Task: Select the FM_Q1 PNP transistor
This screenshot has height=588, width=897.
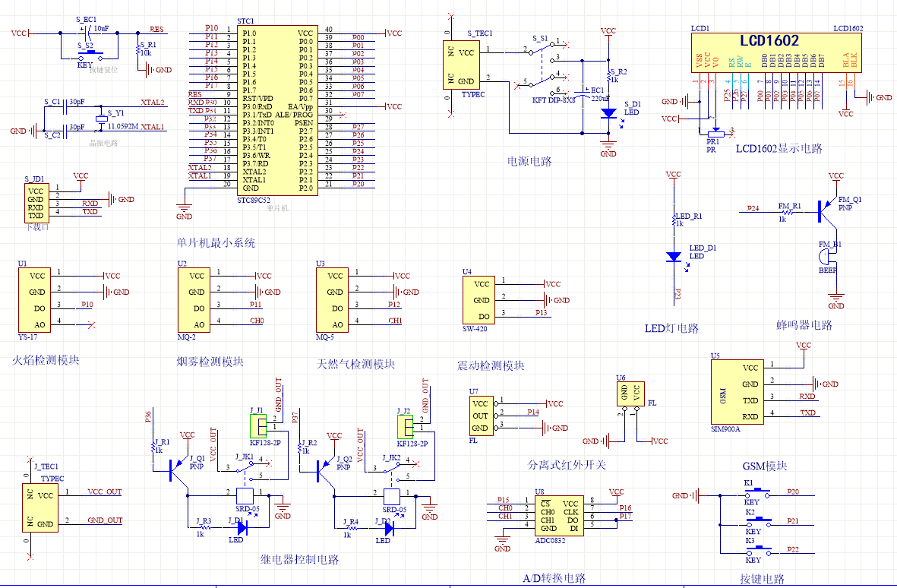Action: 826,210
